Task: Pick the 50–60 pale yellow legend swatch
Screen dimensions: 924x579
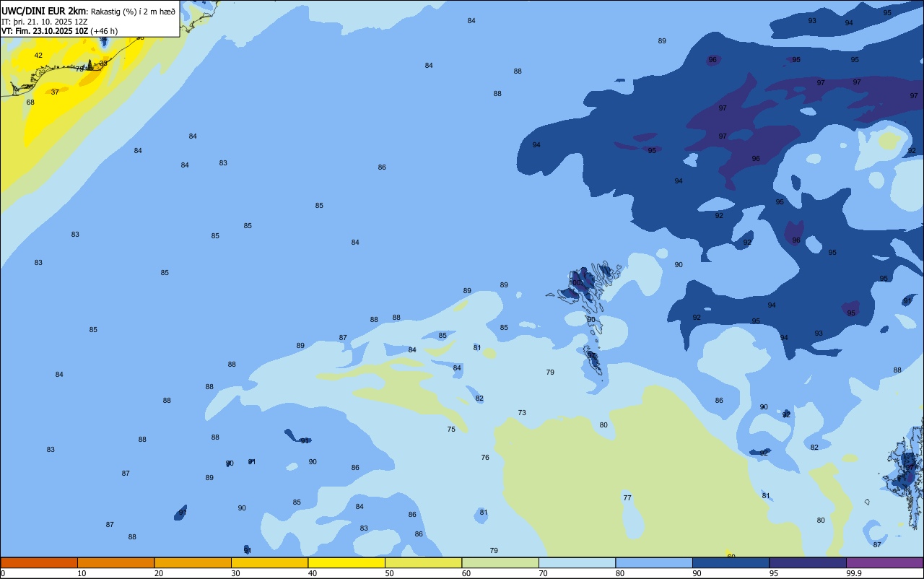Action: tap(423, 562)
